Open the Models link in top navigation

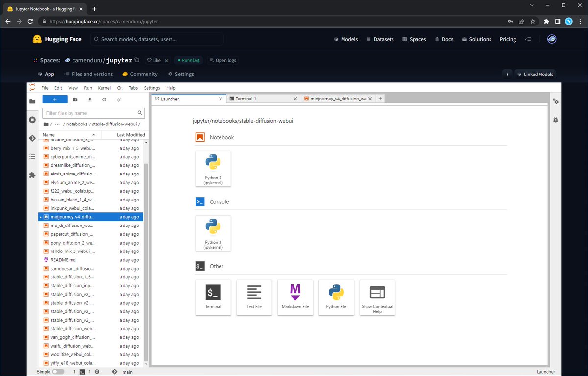(345, 39)
